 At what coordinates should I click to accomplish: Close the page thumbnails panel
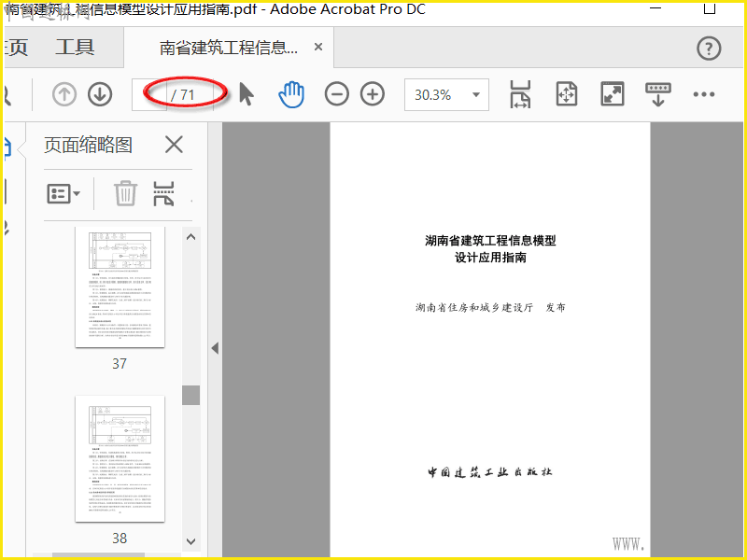click(x=174, y=145)
